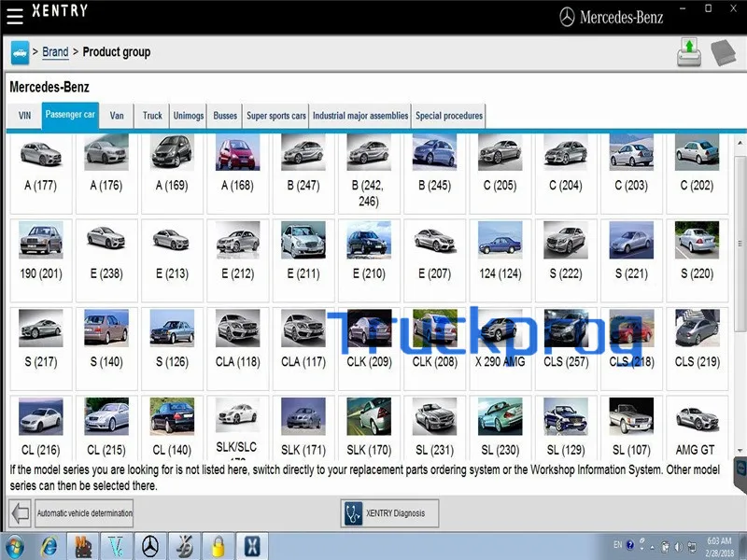This screenshot has width=747, height=560.
Task: Choose the 190 (201) model
Action: (x=41, y=260)
